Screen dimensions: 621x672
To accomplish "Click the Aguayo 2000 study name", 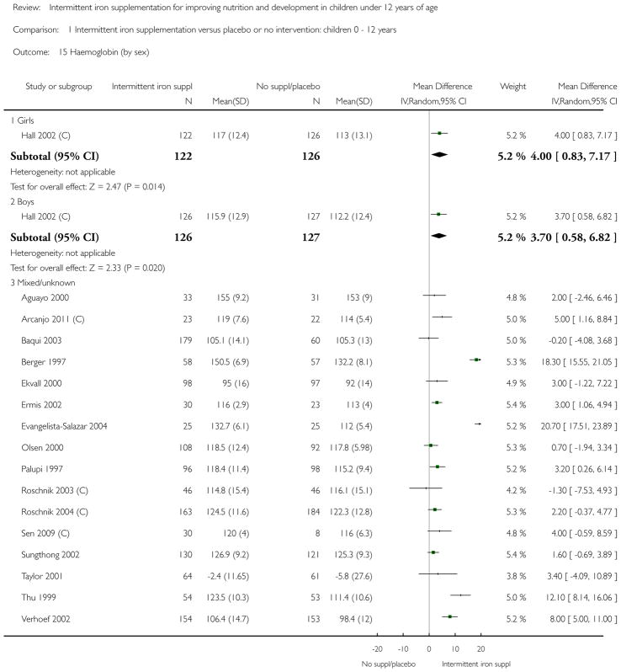I will [x=45, y=297].
